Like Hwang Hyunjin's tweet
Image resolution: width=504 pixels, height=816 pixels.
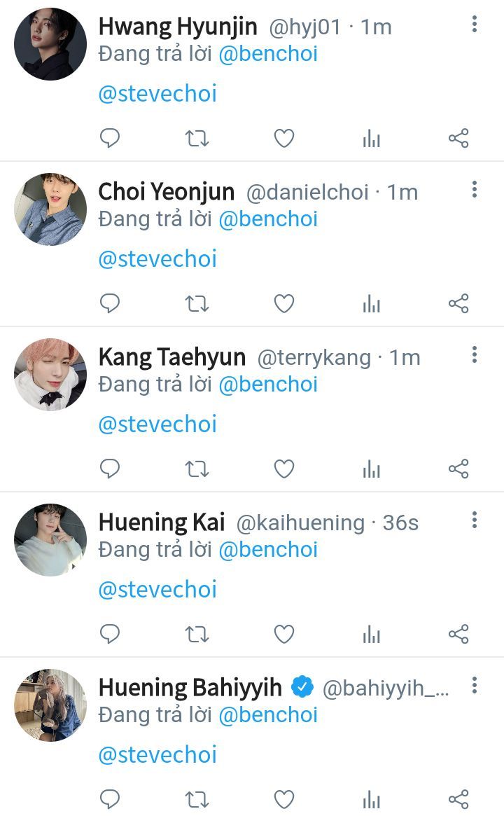pos(283,138)
